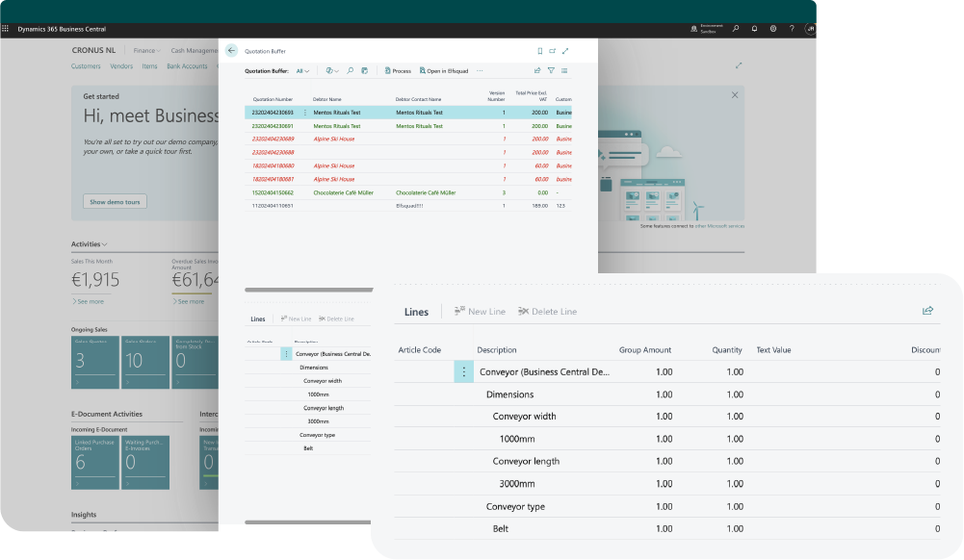This screenshot has width=964, height=560.
Task: Open the help question mark icon
Action: click(792, 29)
